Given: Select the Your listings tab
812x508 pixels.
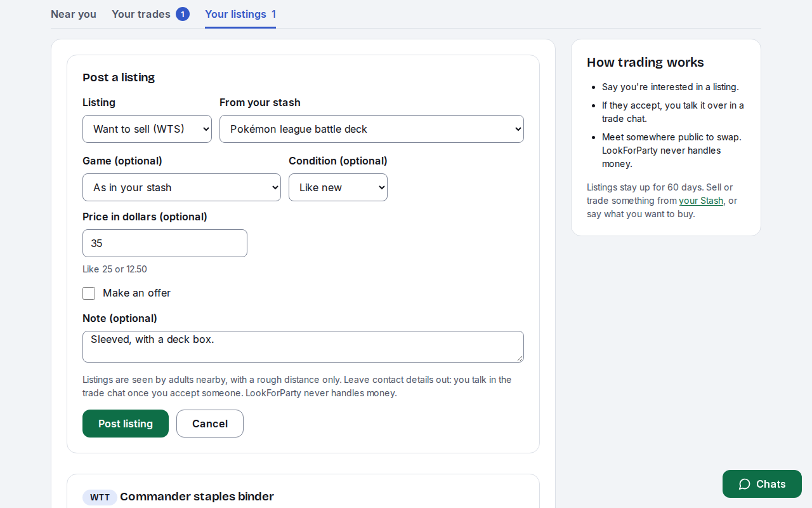Looking at the screenshot, I should (x=240, y=14).
